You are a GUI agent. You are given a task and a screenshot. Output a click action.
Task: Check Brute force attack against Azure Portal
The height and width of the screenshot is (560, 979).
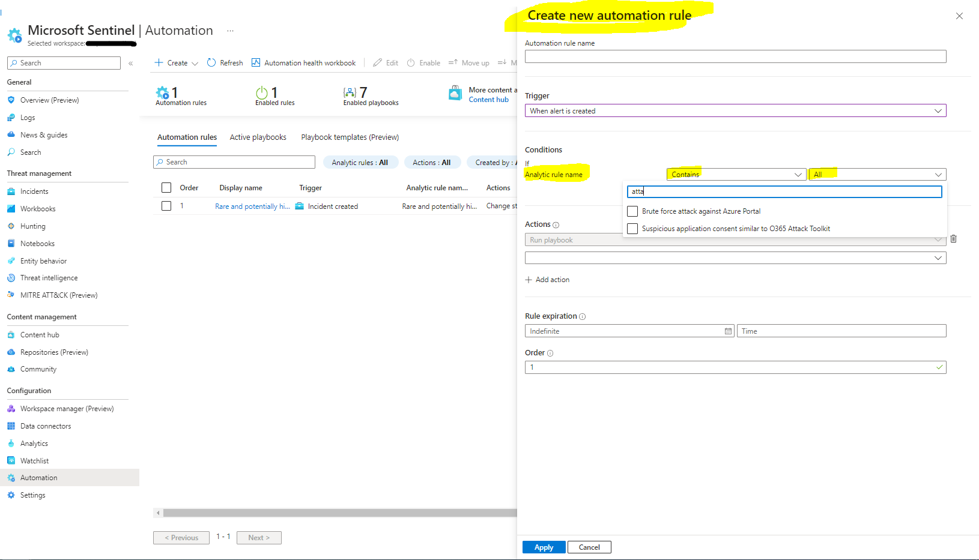(632, 211)
